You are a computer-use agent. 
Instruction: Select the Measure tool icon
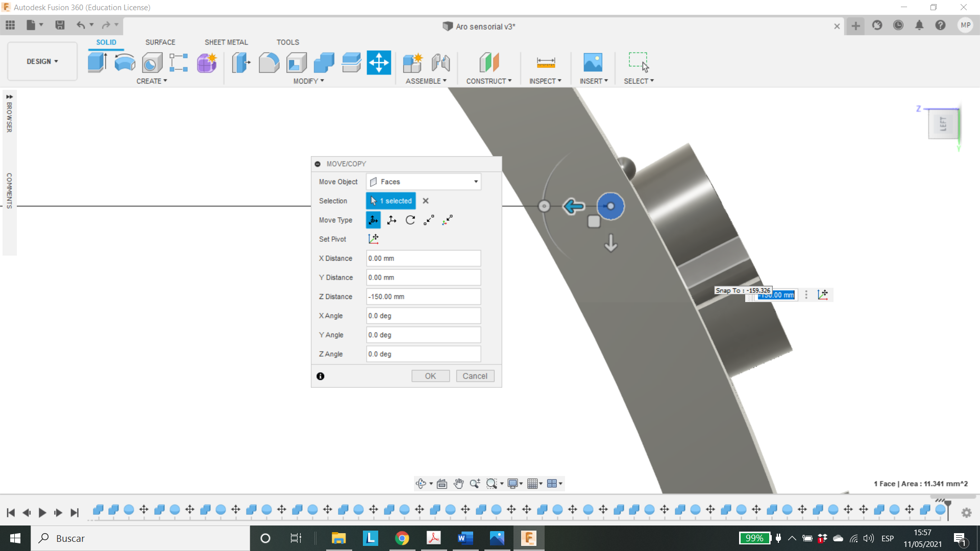pos(546,63)
